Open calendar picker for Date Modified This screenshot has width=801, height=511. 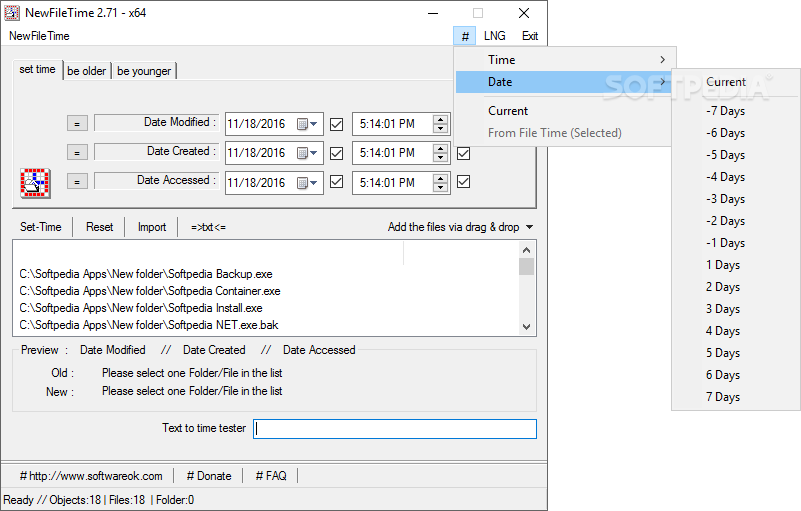pyautogui.click(x=308, y=124)
